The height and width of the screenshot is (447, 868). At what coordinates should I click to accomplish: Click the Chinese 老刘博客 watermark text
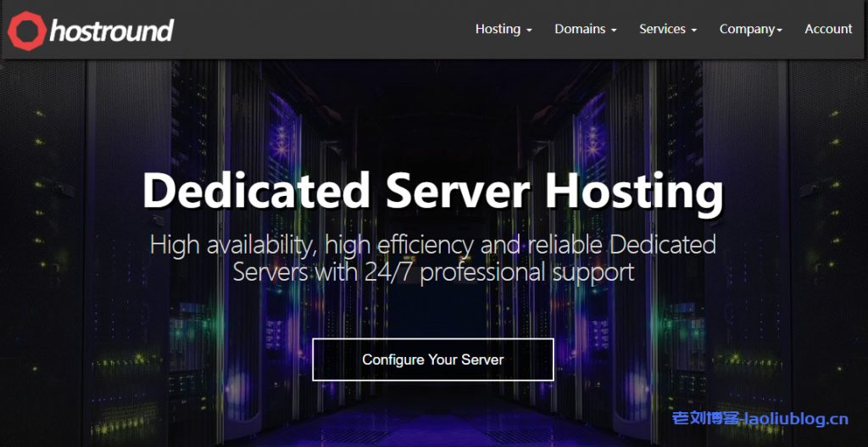coord(707,419)
